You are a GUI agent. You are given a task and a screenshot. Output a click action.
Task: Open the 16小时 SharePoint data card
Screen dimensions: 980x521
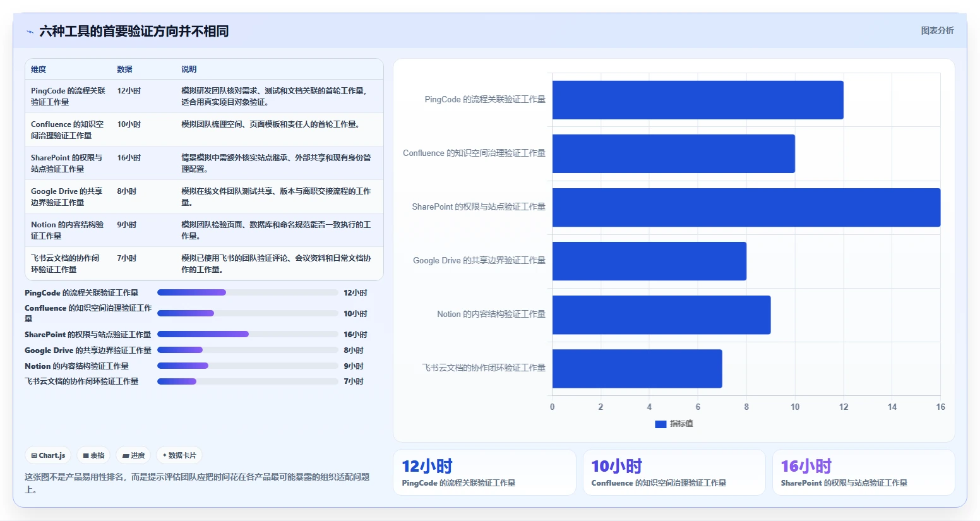pyautogui.click(x=863, y=472)
